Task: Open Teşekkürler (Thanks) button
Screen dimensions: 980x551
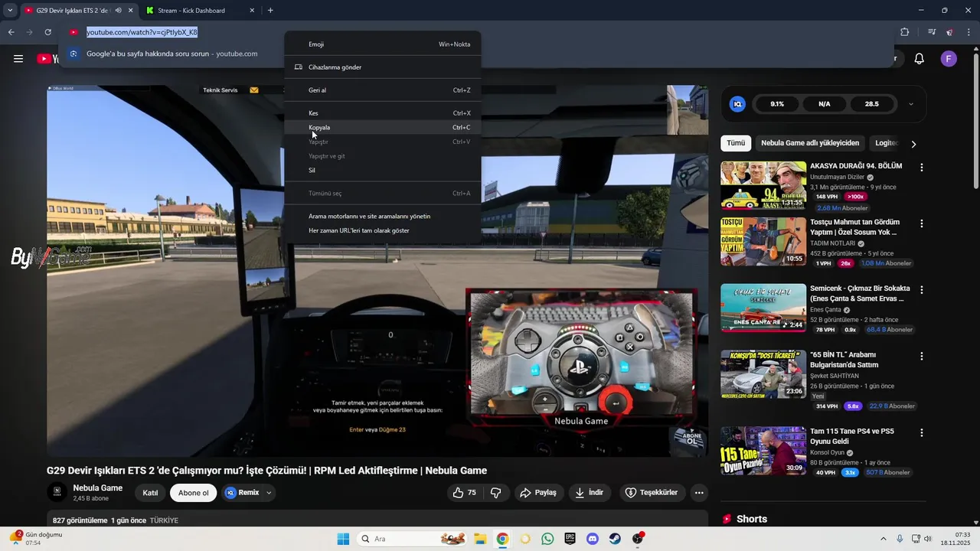Action: [x=652, y=493]
